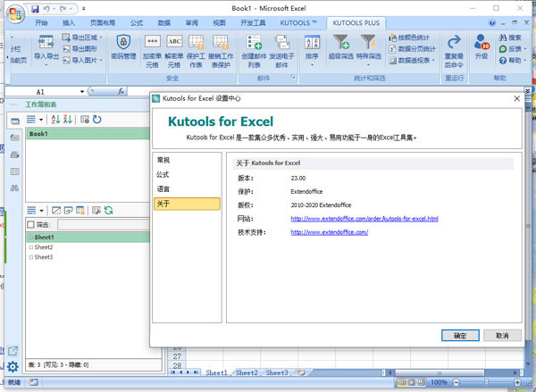Select Encrypt Cells tool (加密单元格)

coord(152,51)
